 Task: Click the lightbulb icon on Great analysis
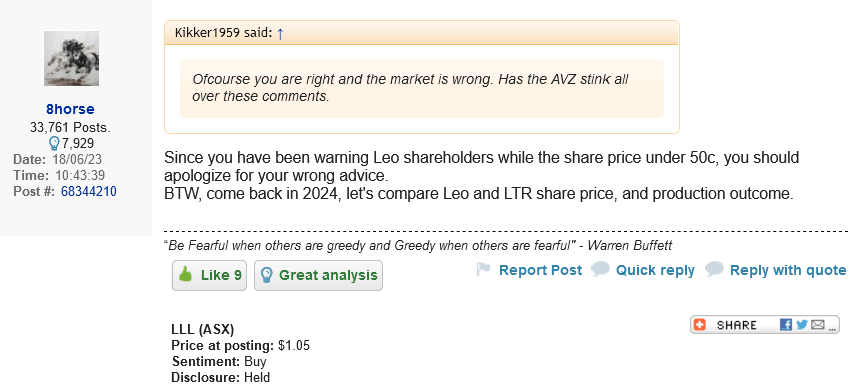click(266, 275)
